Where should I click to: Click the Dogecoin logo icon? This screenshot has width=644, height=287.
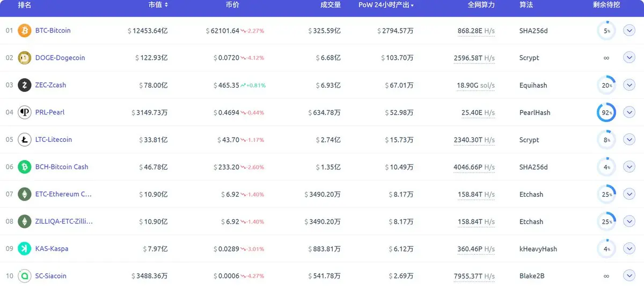(25, 58)
